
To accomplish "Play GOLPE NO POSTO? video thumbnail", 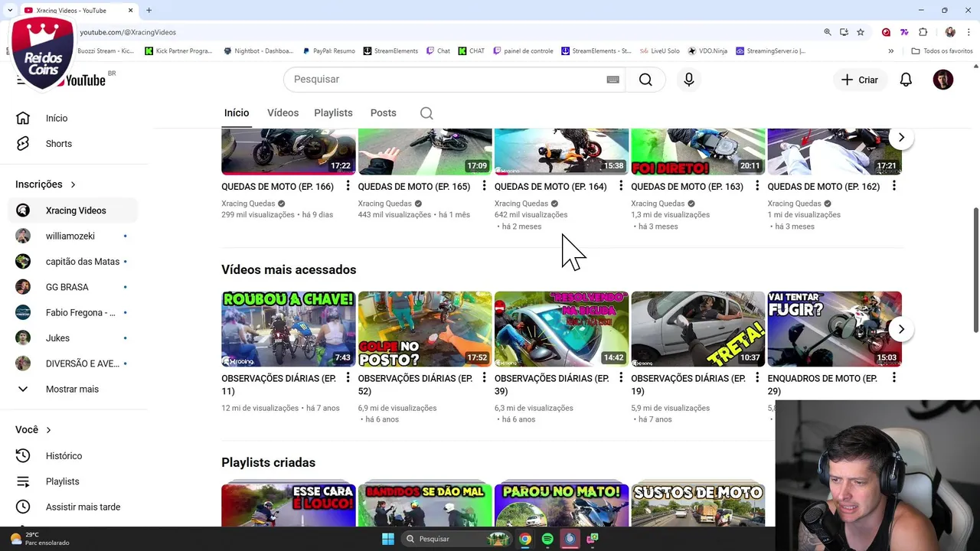I will (425, 329).
